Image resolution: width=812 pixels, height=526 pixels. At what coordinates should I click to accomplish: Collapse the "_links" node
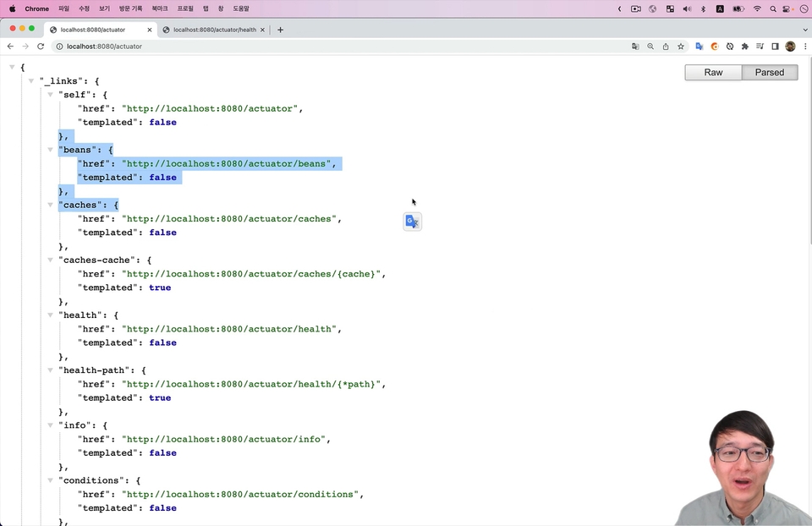(31, 81)
